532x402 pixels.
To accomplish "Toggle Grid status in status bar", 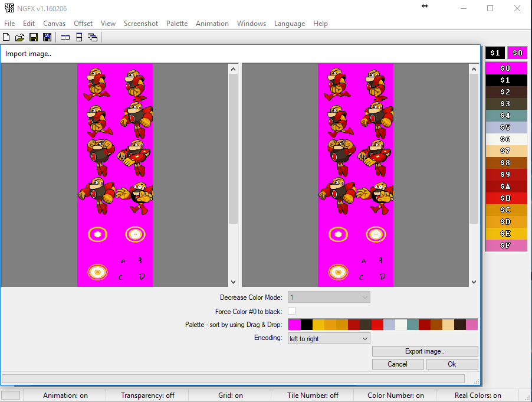I will (230, 396).
